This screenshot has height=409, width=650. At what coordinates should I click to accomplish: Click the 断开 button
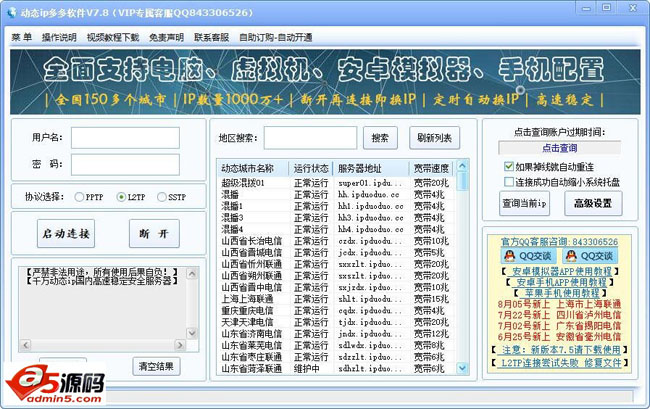pos(154,234)
